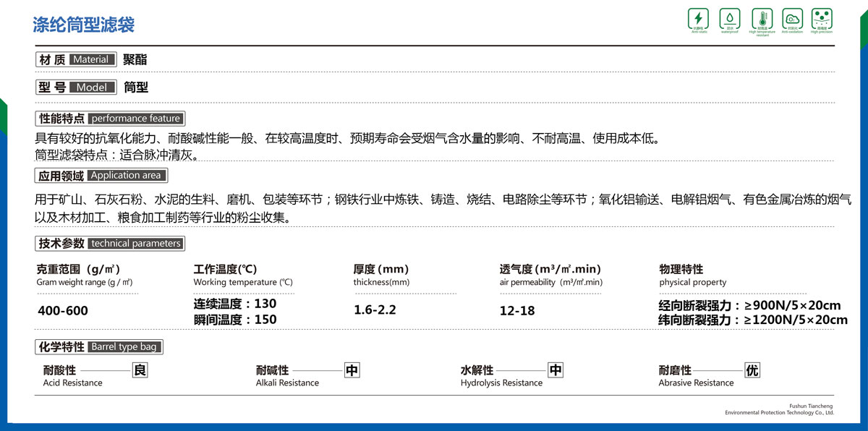This screenshot has height=431, width=868.
Task: Click the thickness value 1.6-2.2
Action: (x=375, y=311)
